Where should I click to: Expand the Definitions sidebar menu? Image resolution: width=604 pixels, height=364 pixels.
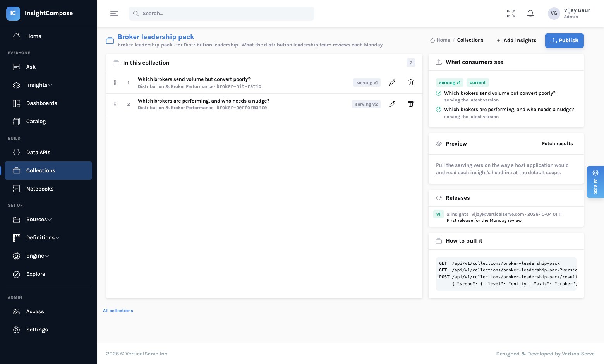tap(48, 238)
